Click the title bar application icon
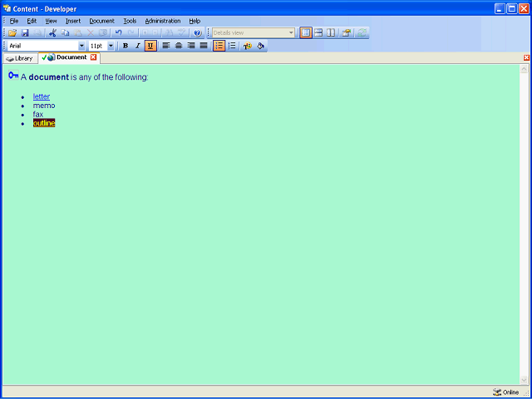 7,8
